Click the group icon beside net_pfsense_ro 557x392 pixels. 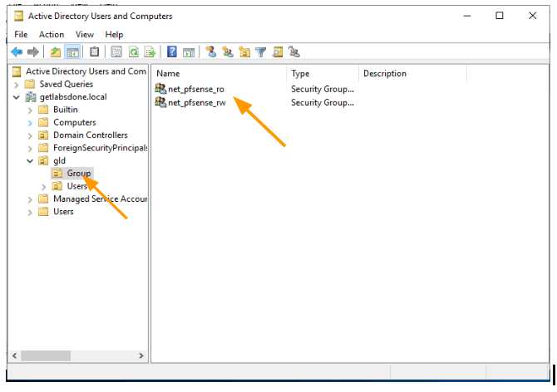[160, 89]
